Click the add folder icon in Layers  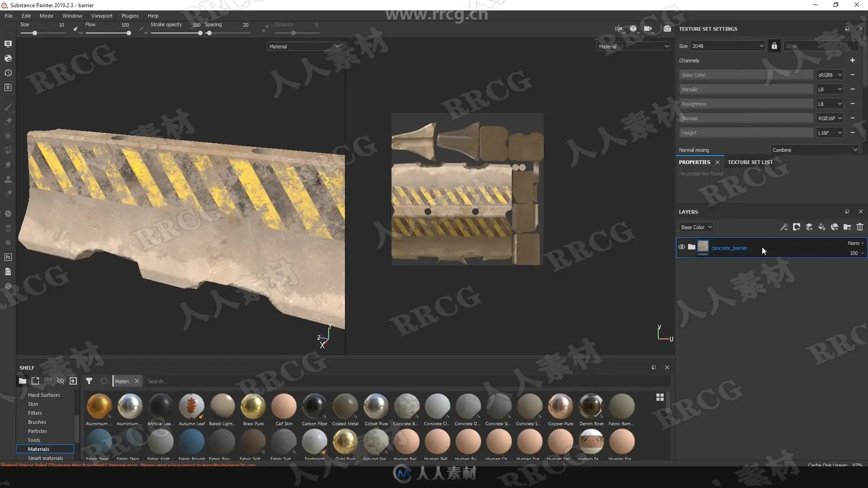tap(847, 227)
